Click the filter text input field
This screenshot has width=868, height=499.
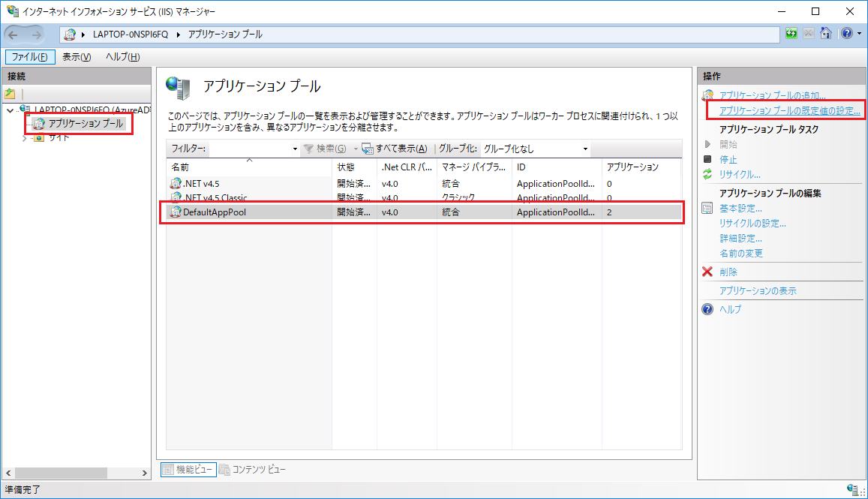click(x=251, y=149)
